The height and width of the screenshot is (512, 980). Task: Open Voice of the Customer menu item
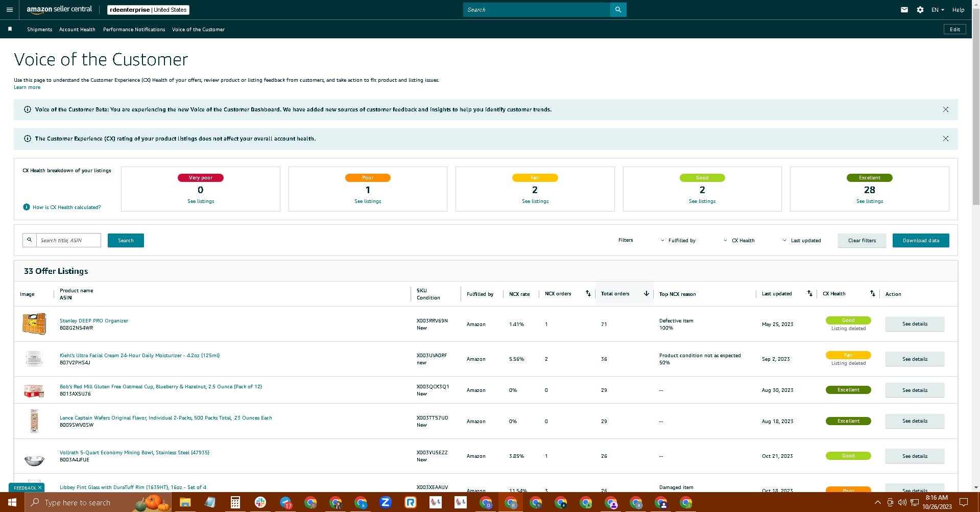tap(198, 29)
